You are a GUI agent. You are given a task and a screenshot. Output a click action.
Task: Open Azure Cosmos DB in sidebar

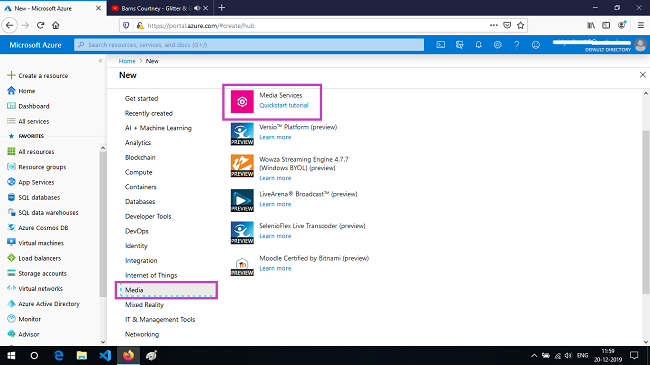click(38, 228)
